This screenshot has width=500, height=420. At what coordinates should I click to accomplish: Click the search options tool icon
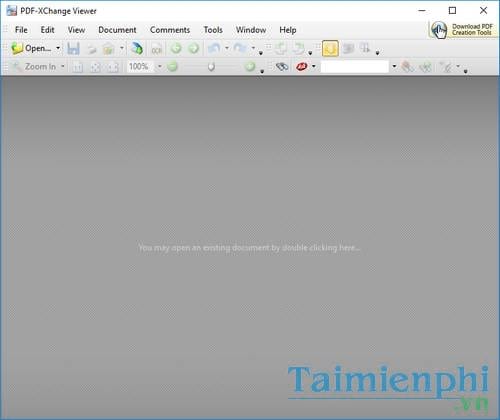tap(446, 67)
